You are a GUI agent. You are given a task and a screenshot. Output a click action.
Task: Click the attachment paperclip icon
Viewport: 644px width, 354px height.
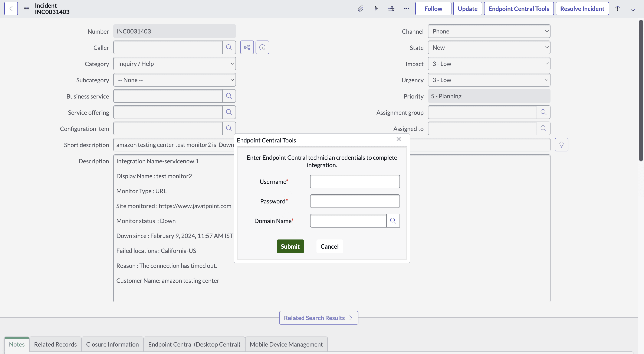click(360, 8)
